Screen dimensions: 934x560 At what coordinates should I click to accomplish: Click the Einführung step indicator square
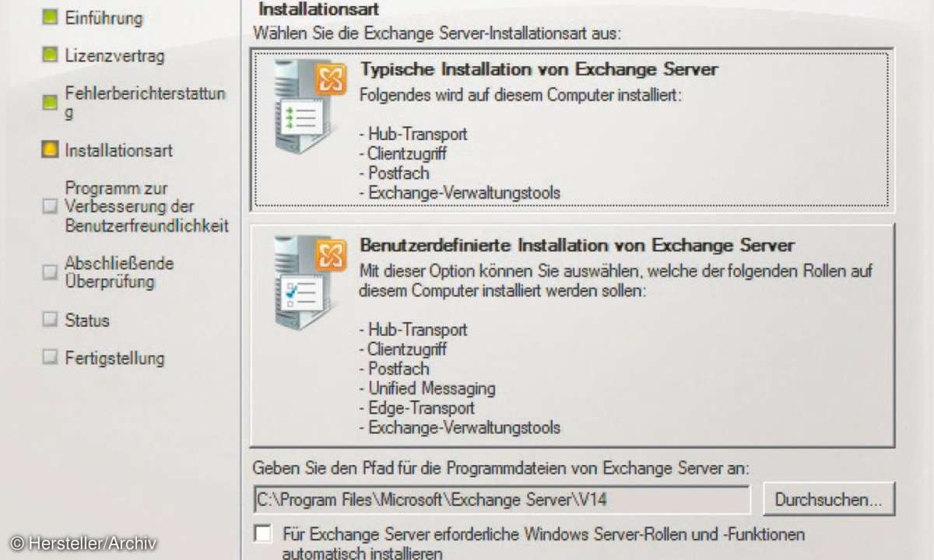(x=50, y=18)
